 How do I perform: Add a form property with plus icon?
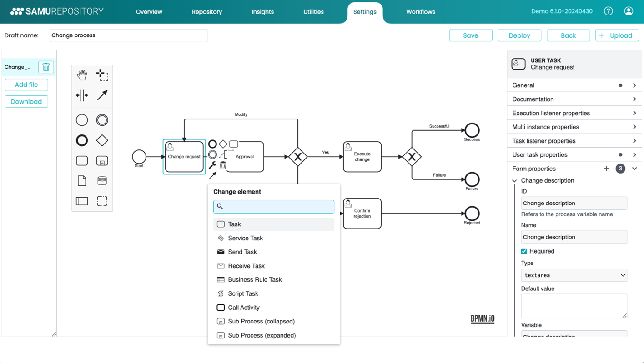606,169
